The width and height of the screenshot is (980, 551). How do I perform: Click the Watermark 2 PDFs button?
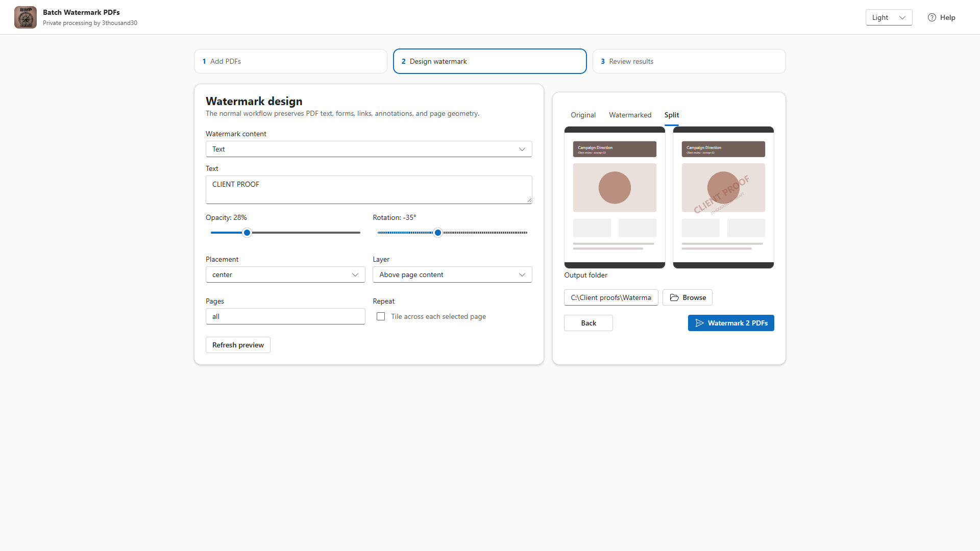[731, 323]
